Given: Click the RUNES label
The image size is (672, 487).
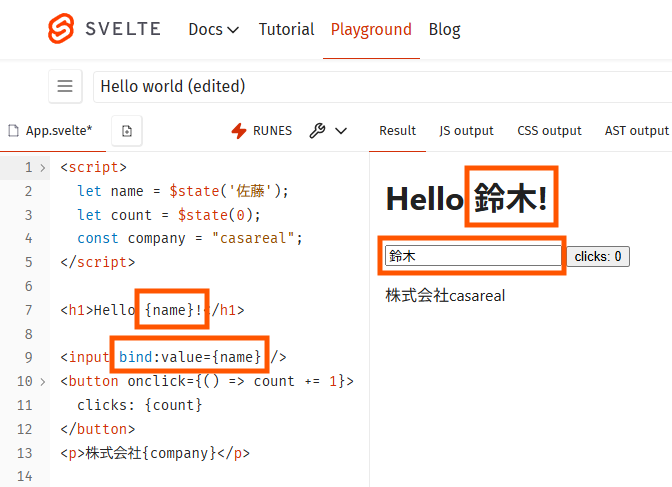Looking at the screenshot, I should point(273,131).
